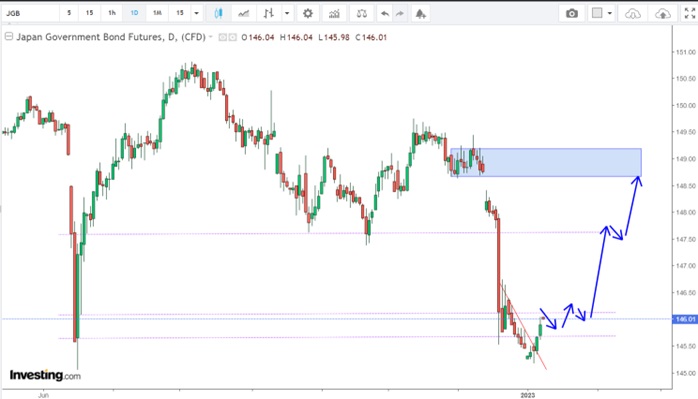Click the 147.00 price axis label
This screenshot has width=698, height=399.
click(x=686, y=266)
